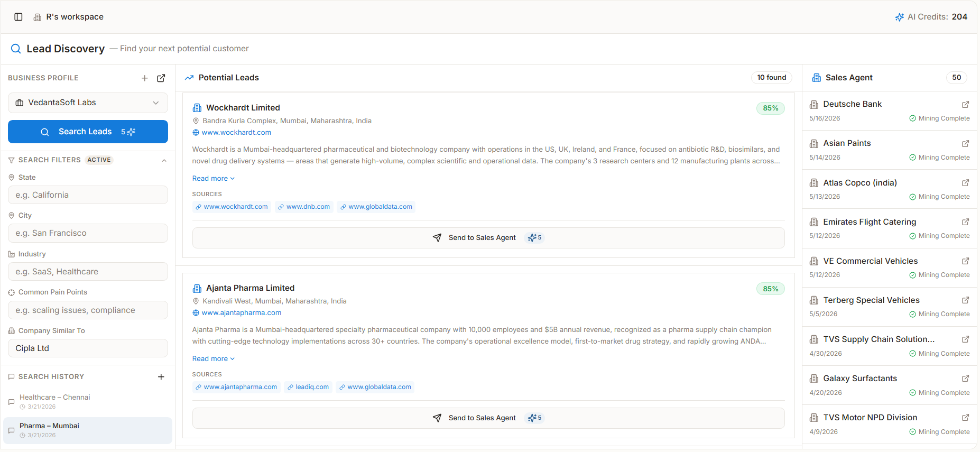Open VedantaSoft Labs profile dropdown

point(88,103)
